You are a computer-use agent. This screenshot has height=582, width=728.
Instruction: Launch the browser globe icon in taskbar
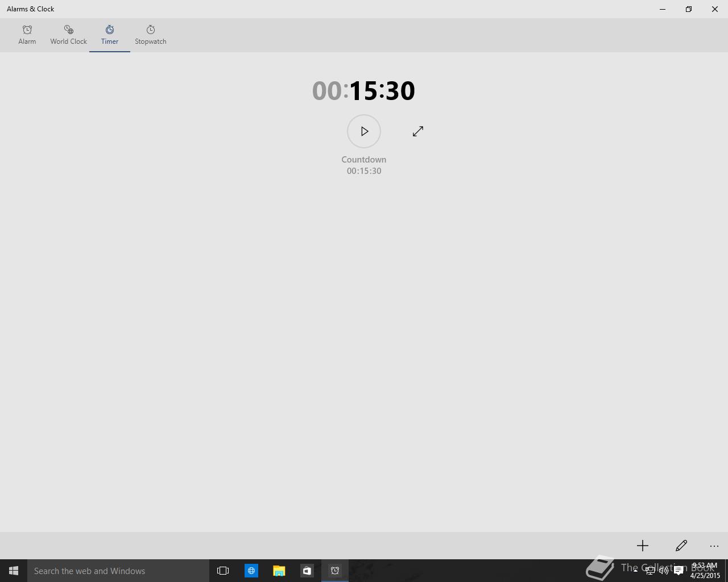click(x=251, y=571)
